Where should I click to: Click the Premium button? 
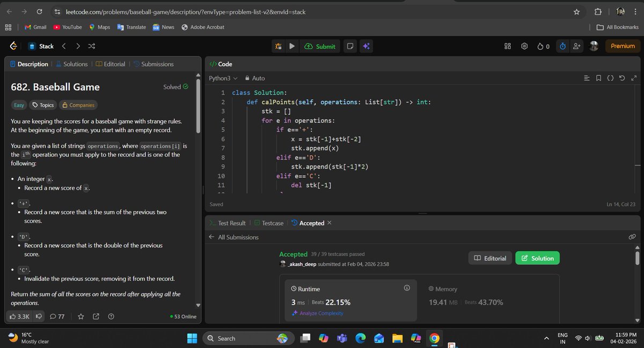coord(623,46)
